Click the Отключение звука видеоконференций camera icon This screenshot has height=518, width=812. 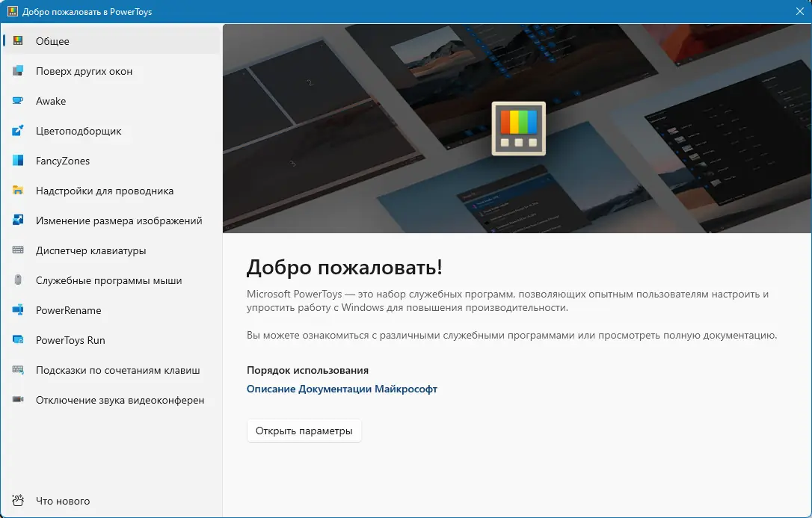tap(18, 400)
